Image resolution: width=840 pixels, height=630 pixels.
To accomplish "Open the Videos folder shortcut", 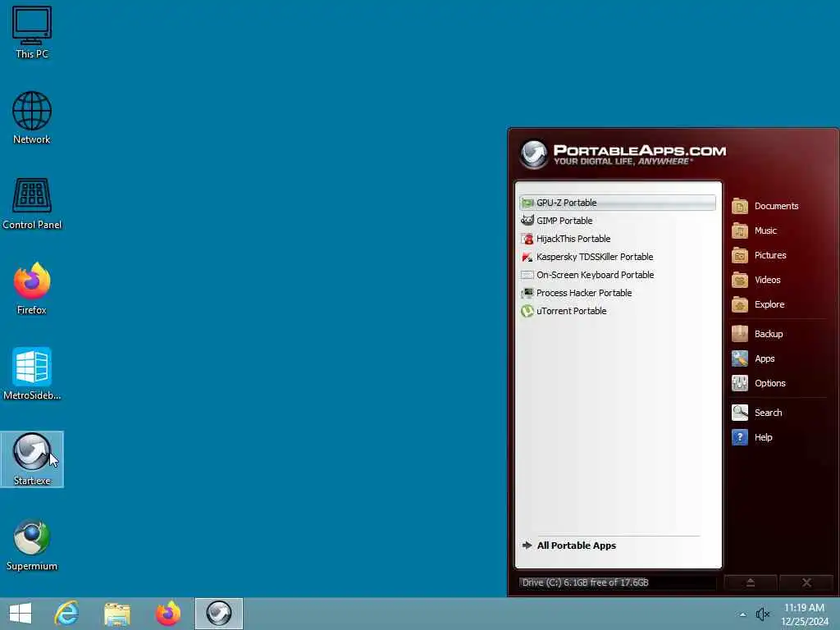I will [756, 281].
